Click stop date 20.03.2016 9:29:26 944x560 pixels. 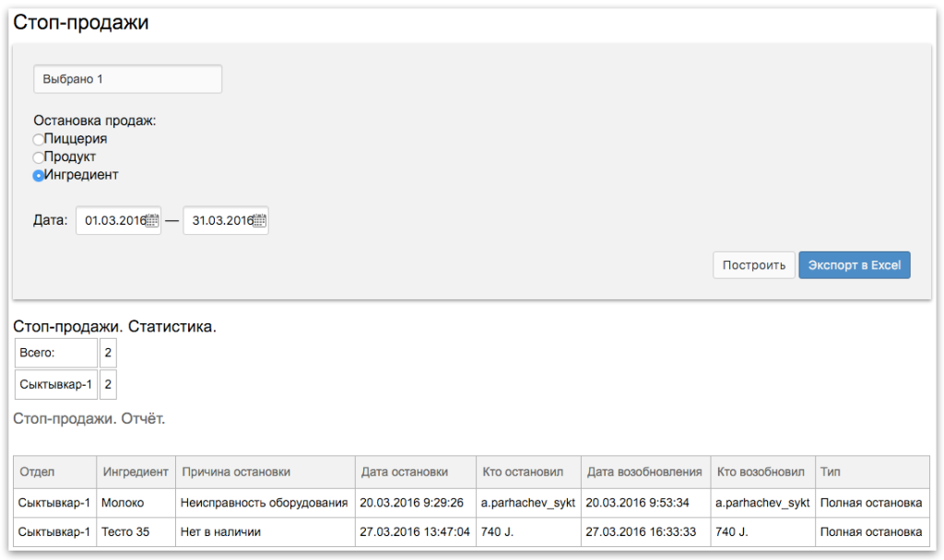(x=416, y=503)
